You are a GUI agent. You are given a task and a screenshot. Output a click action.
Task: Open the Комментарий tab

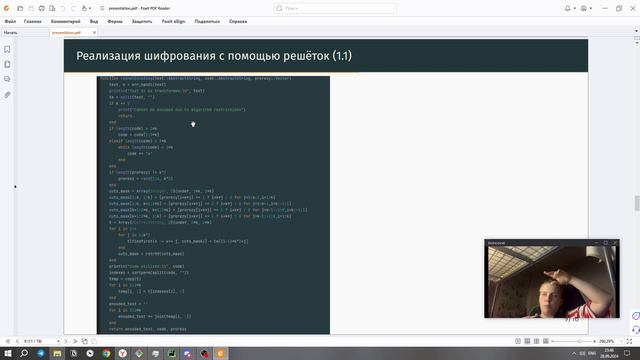click(x=65, y=21)
